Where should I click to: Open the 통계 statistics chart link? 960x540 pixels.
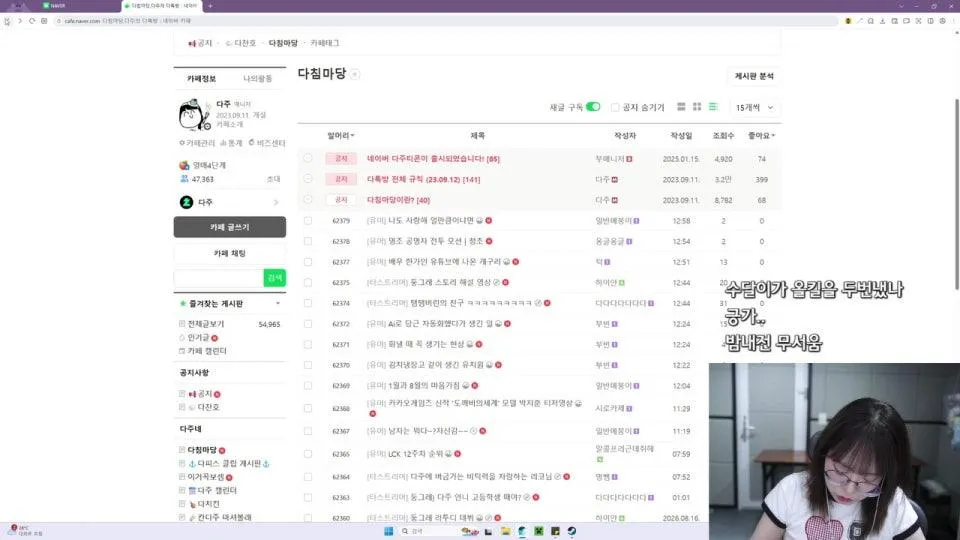click(x=231, y=143)
